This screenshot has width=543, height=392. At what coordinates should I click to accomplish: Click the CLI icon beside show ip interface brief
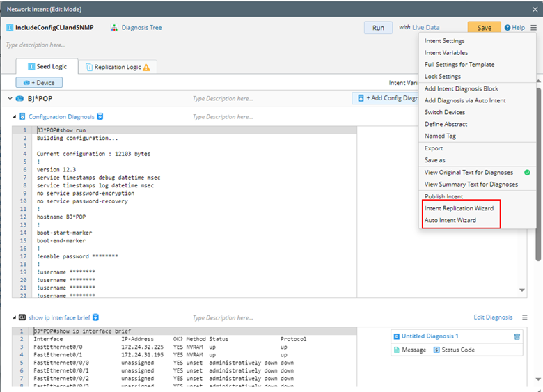[x=22, y=317]
